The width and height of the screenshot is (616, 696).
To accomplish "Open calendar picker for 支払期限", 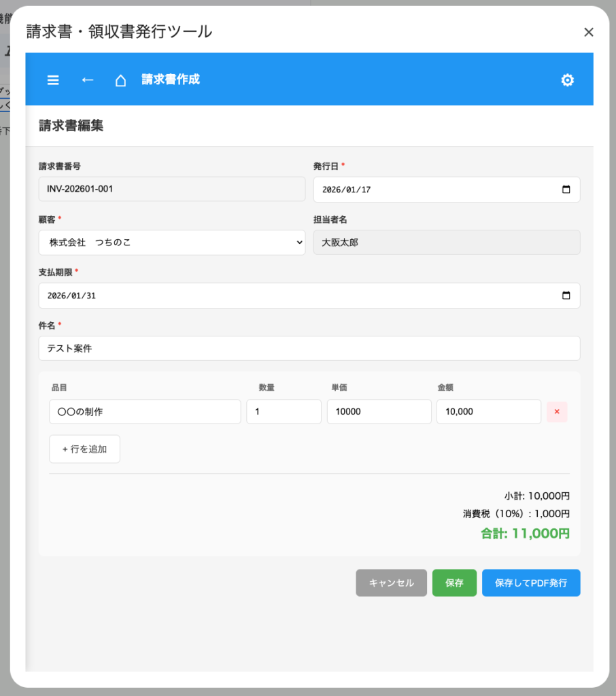I will point(566,296).
